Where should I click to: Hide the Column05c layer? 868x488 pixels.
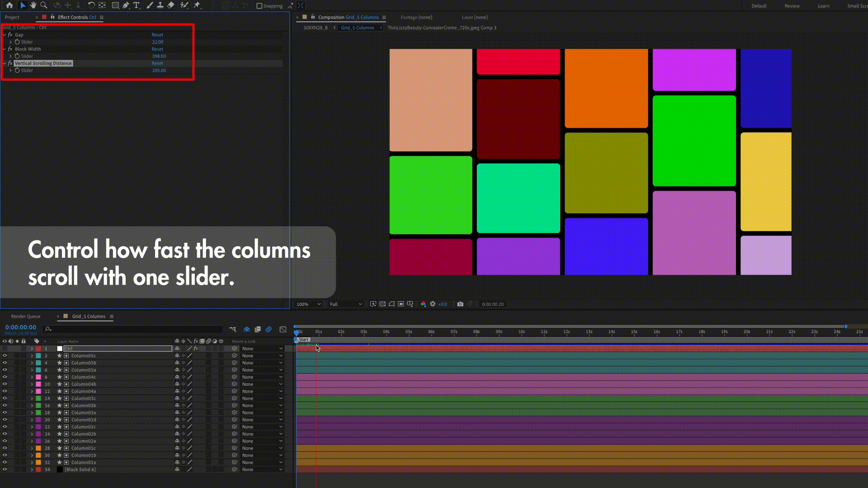pos(5,356)
